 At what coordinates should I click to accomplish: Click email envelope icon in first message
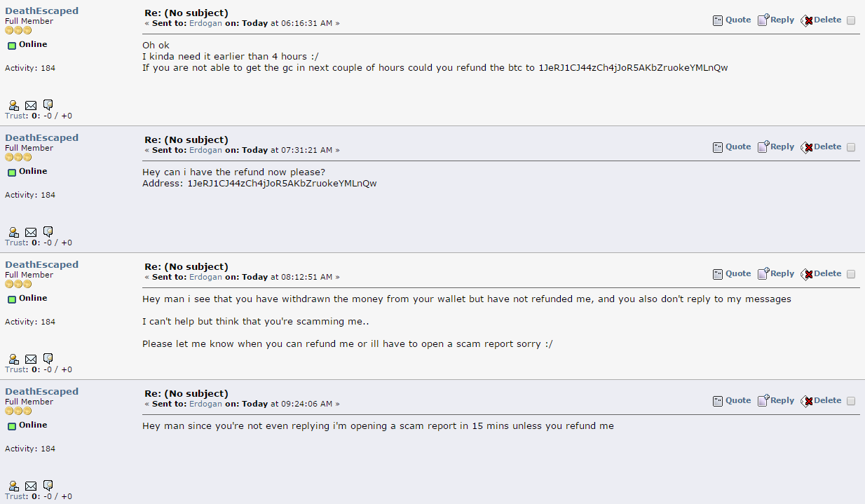[31, 106]
